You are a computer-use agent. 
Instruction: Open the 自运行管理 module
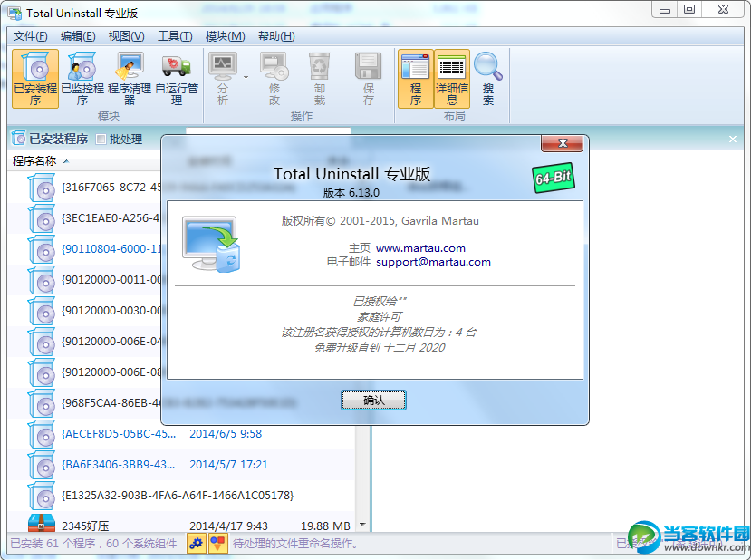(x=177, y=79)
